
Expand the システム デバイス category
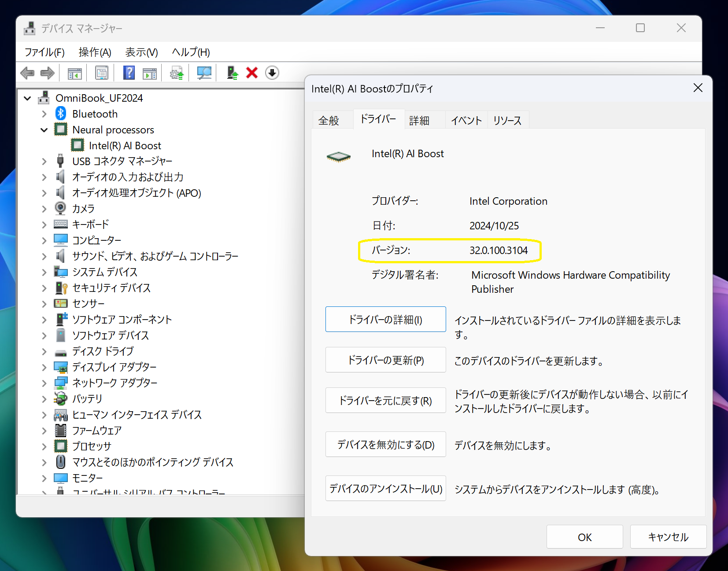[44, 272]
